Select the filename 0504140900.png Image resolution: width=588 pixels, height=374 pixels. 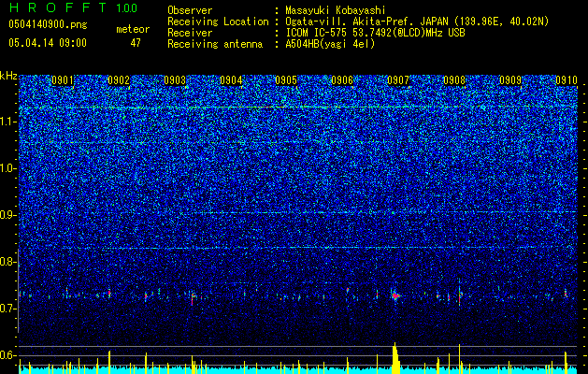pos(48,25)
